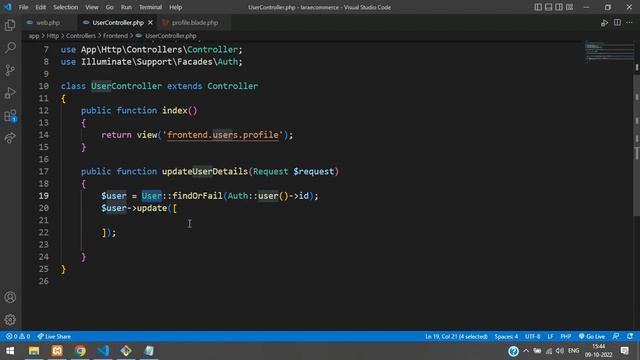Open the Selection menu
Viewport: 640px width, 360px height.
coord(65,7)
